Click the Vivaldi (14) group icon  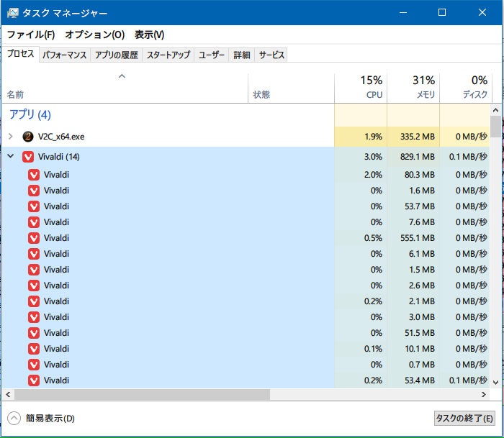point(28,157)
